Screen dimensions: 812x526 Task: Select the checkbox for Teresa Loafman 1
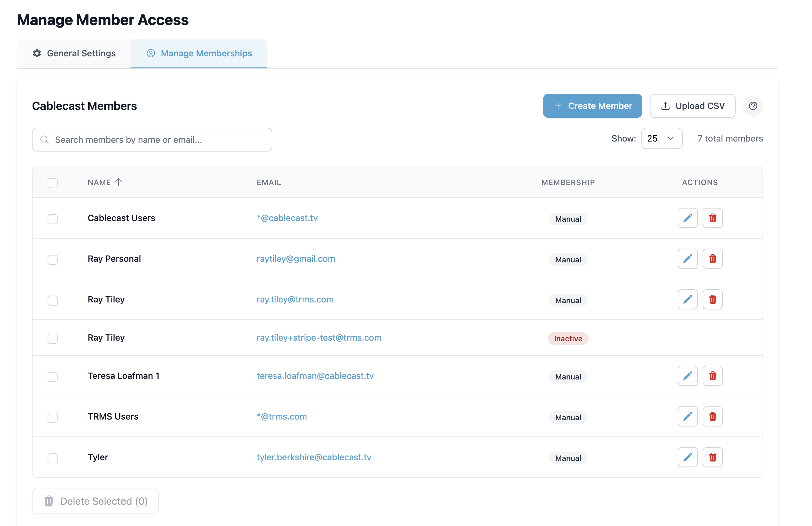pyautogui.click(x=53, y=377)
